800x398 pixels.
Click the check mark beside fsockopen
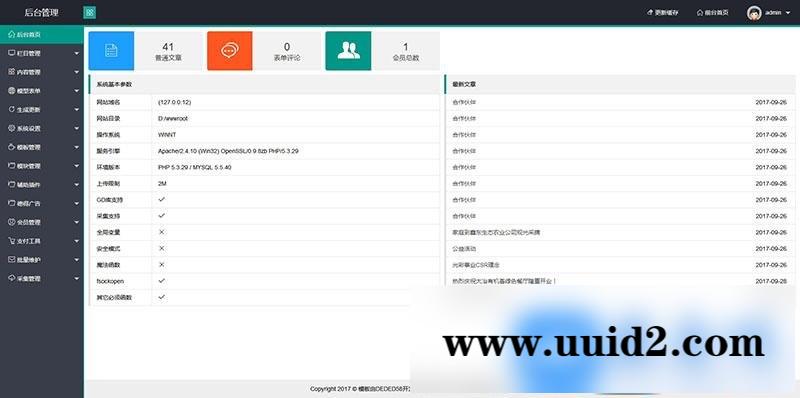pyautogui.click(x=162, y=281)
